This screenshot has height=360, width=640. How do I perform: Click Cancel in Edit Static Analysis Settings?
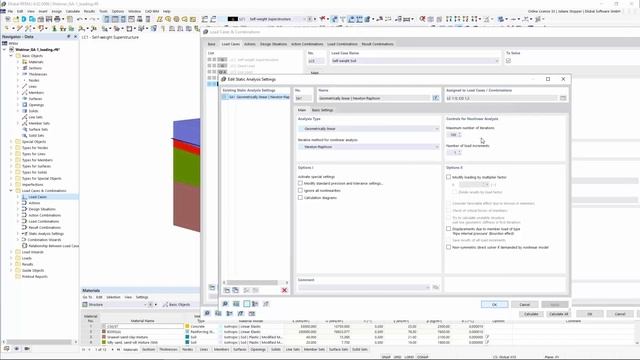point(524,304)
